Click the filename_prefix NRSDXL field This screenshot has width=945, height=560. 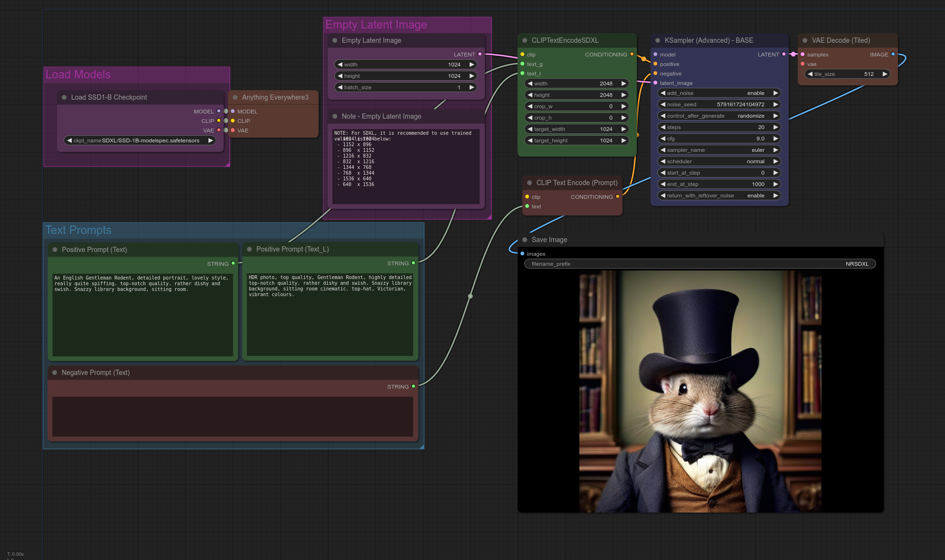(700, 264)
